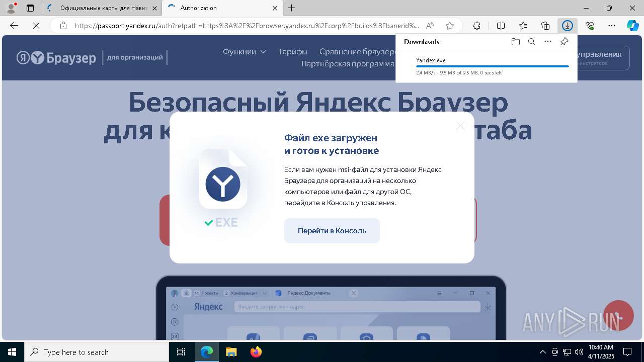Launch Firefox from the taskbar
The height and width of the screenshot is (362, 644).
click(256, 352)
